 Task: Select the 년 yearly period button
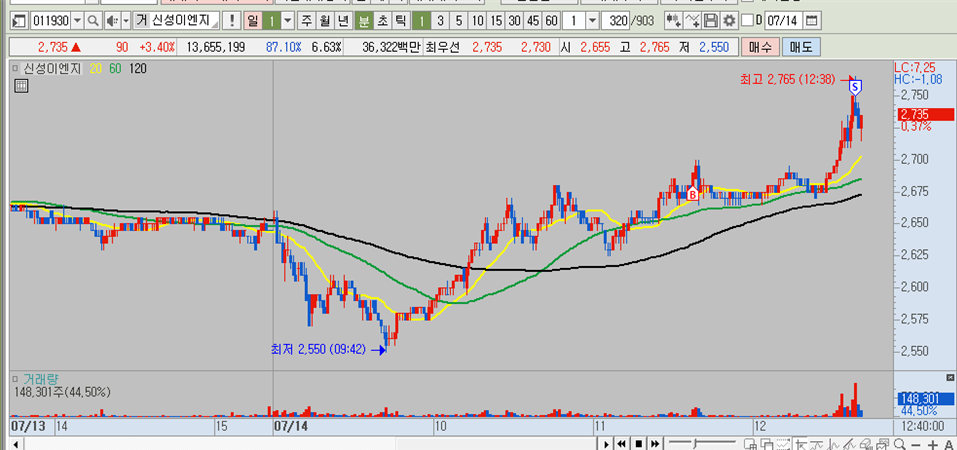tap(343, 21)
